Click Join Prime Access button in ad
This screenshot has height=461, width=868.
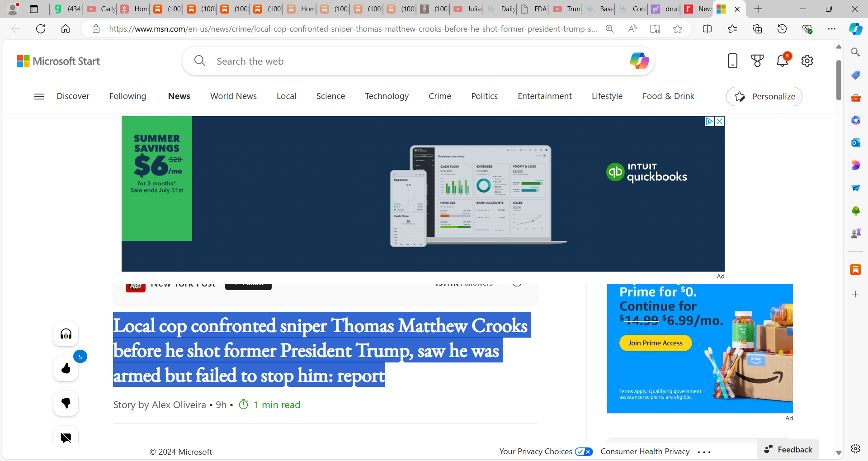[656, 343]
